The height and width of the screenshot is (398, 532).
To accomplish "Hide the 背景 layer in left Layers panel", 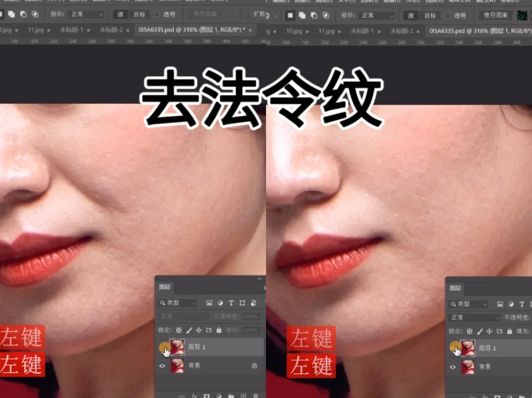I will point(162,366).
